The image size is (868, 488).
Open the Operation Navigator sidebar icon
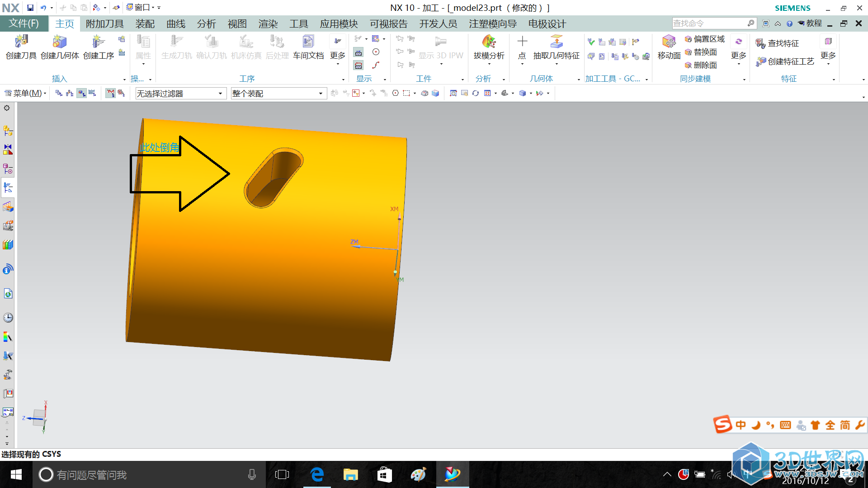pyautogui.click(x=8, y=188)
